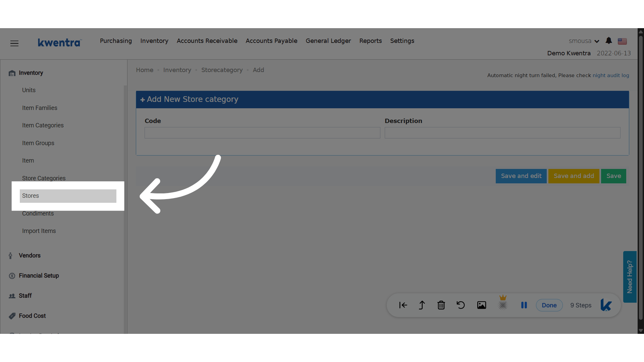Click the Financial Setup gear icon
This screenshot has height=362, width=644.
coord(12,276)
